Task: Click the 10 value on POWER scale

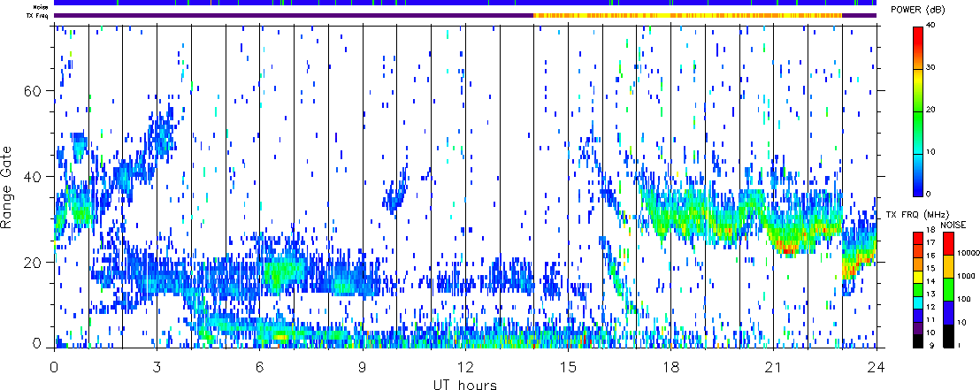Action: click(932, 152)
